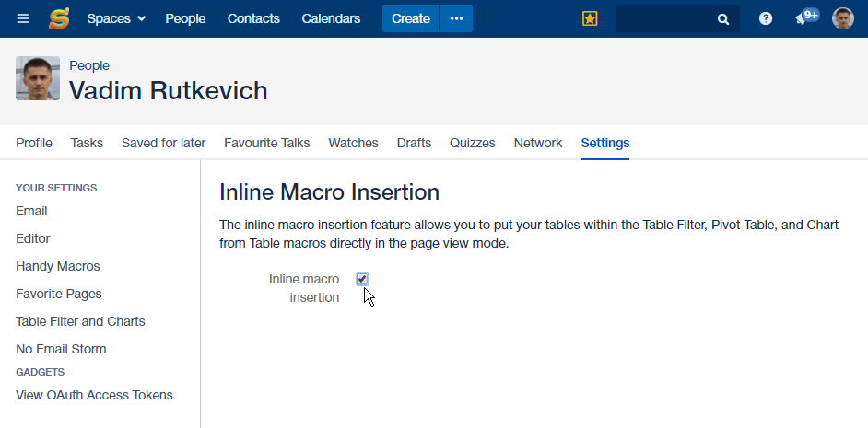Screen dimensions: 868x428
Task: Open the starred favourites icon
Action: [x=590, y=18]
